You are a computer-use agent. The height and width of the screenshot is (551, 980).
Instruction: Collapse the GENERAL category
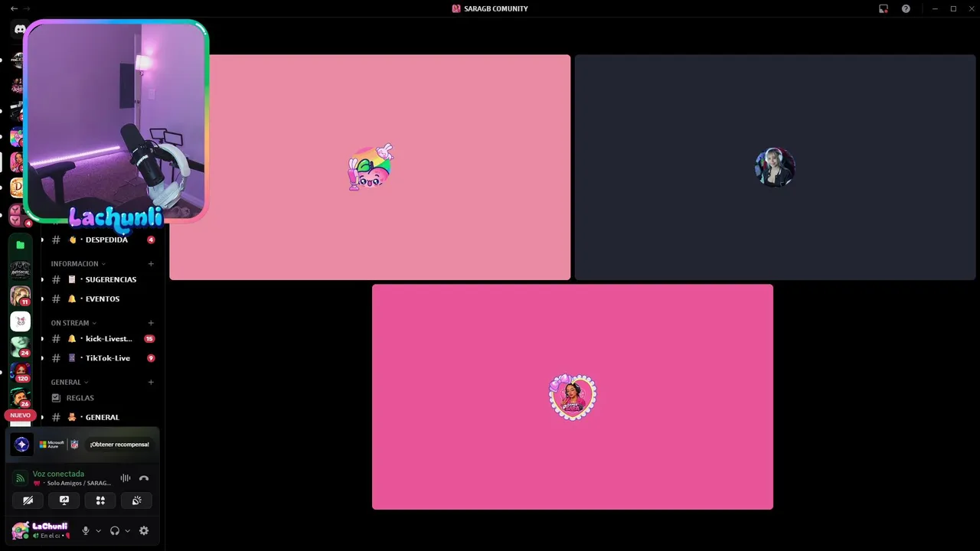(x=70, y=382)
